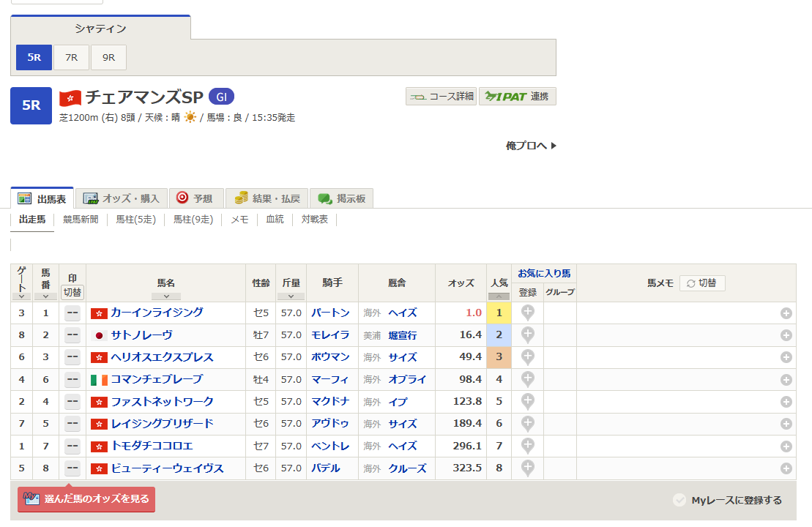Open jockey link モレイラ
This screenshot has height=527, width=812.
(330, 335)
